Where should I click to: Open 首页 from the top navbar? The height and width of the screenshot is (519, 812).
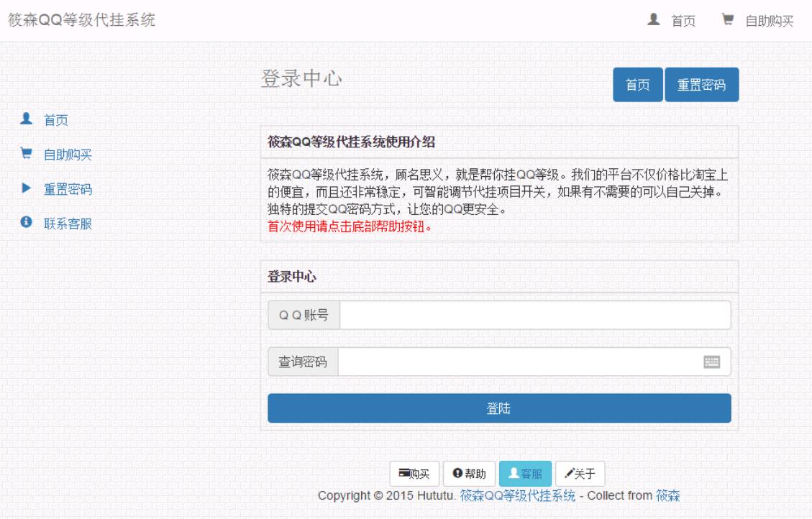(683, 21)
